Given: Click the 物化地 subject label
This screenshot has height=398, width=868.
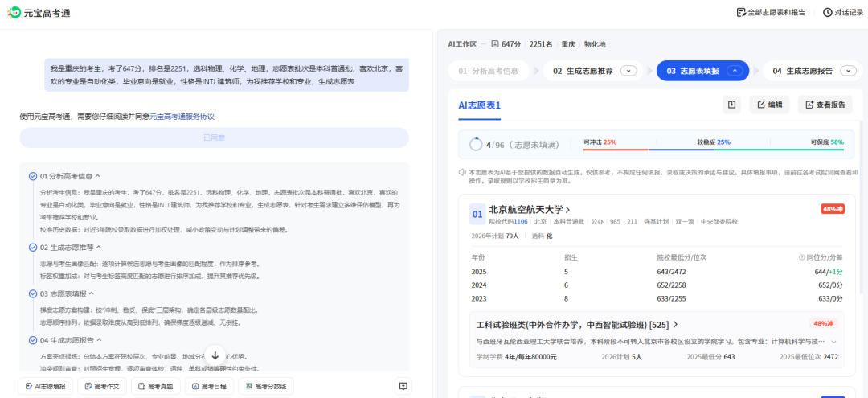Looking at the screenshot, I should click(595, 44).
